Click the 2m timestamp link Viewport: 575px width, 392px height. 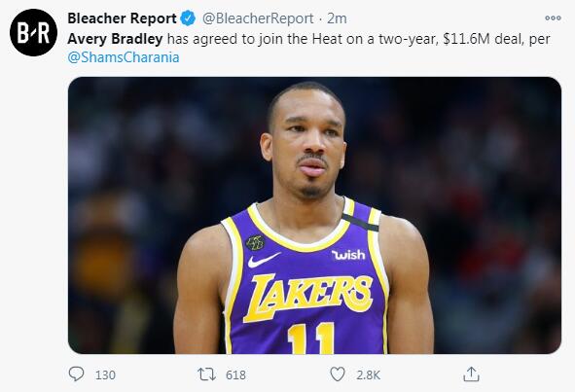337,18
